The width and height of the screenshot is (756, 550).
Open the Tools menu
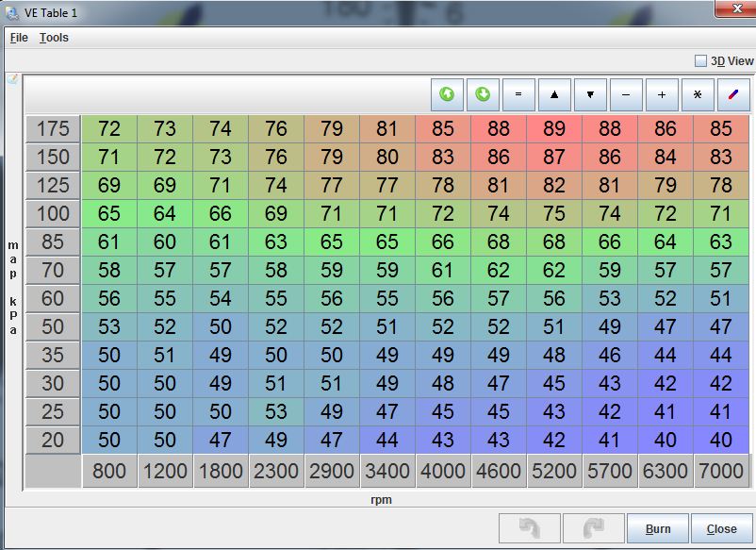[x=54, y=38]
